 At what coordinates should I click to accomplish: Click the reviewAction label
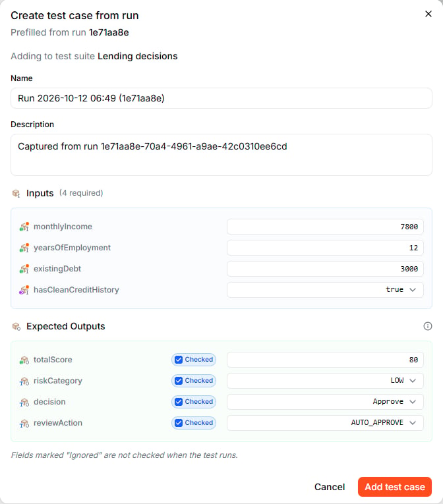point(58,423)
